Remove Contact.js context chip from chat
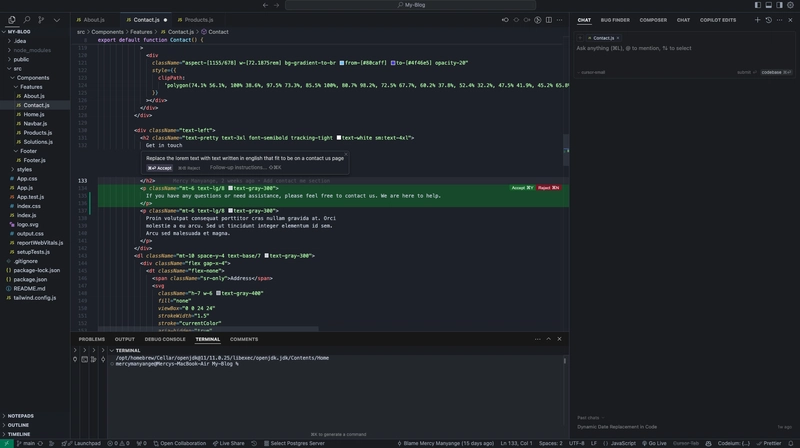Image resolution: width=800 pixels, height=448 pixels. click(x=618, y=38)
